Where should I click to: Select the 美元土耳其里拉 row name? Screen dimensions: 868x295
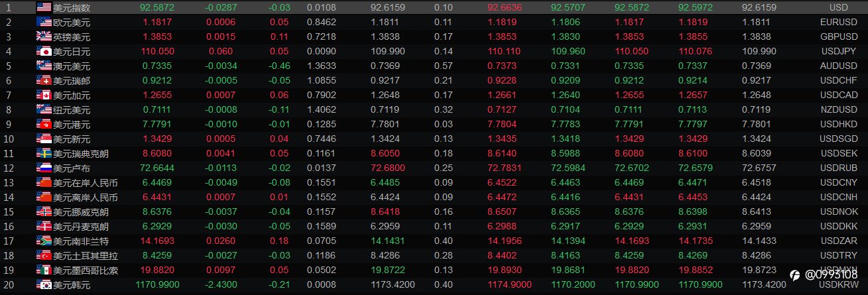click(x=86, y=256)
